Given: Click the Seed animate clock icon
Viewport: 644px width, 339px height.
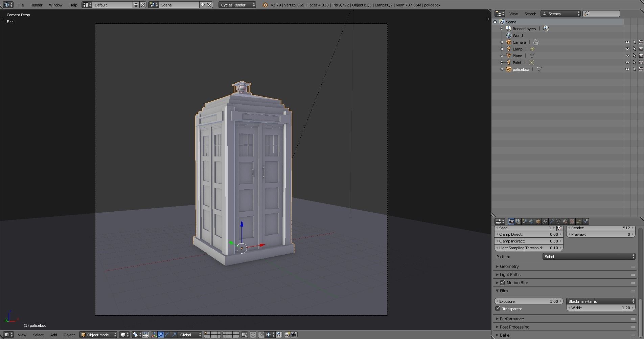Looking at the screenshot, I should point(560,228).
